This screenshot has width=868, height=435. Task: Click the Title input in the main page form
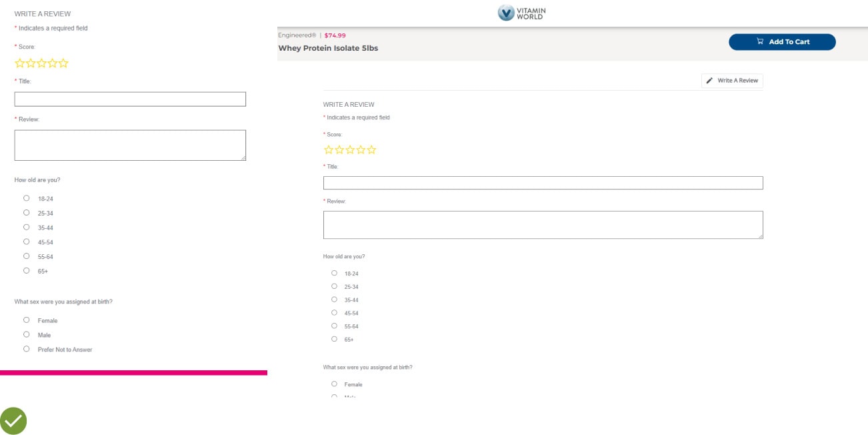click(543, 183)
